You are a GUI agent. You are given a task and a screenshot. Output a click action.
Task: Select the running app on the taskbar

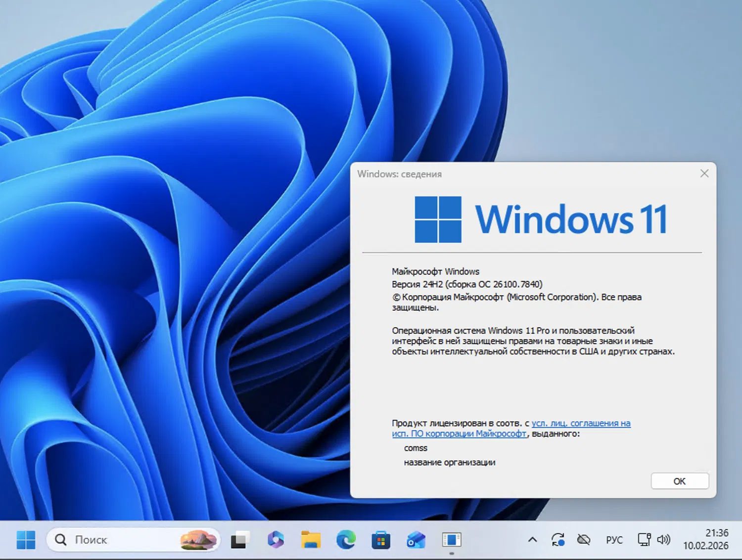tap(451, 540)
